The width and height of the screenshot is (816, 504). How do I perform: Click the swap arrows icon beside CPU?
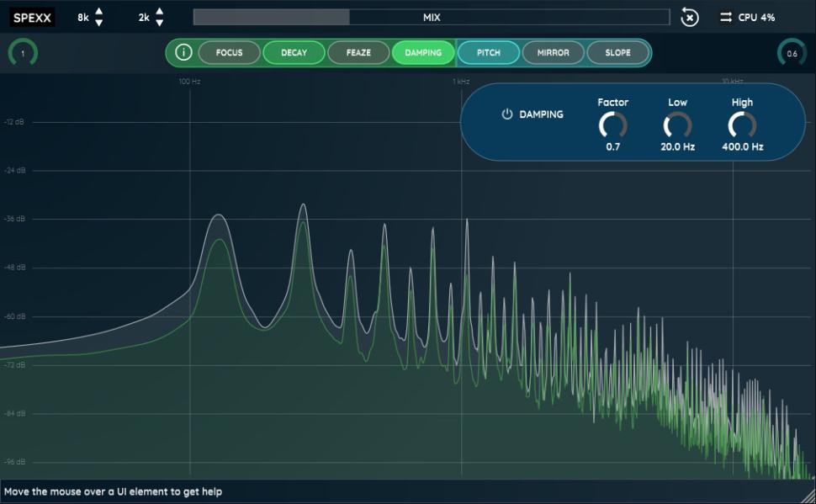pyautogui.click(x=725, y=17)
